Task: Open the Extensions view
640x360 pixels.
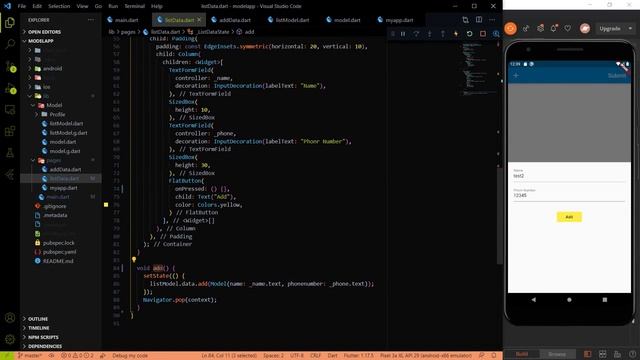Action: click(x=10, y=131)
